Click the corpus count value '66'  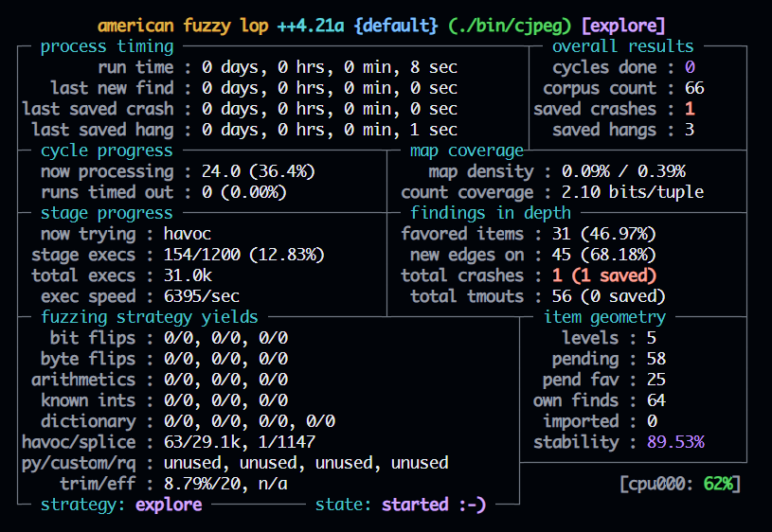point(694,88)
